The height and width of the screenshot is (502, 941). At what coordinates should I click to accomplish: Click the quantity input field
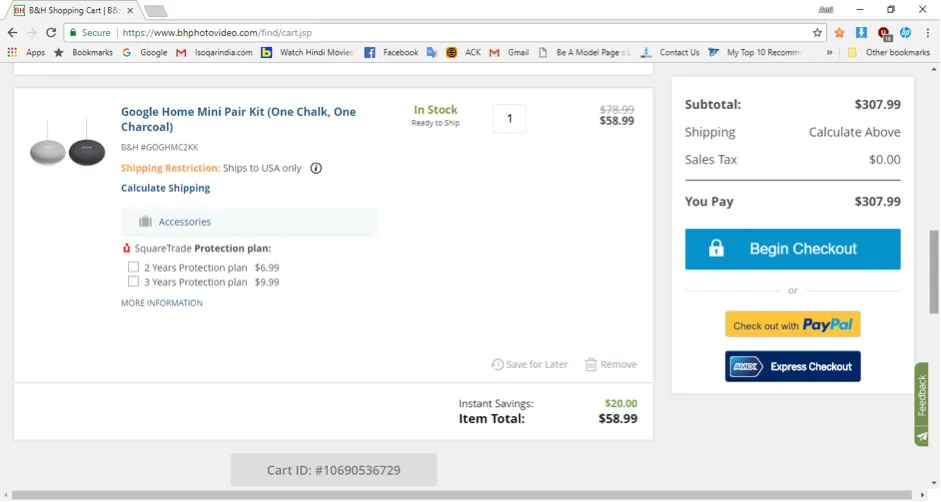click(x=509, y=118)
